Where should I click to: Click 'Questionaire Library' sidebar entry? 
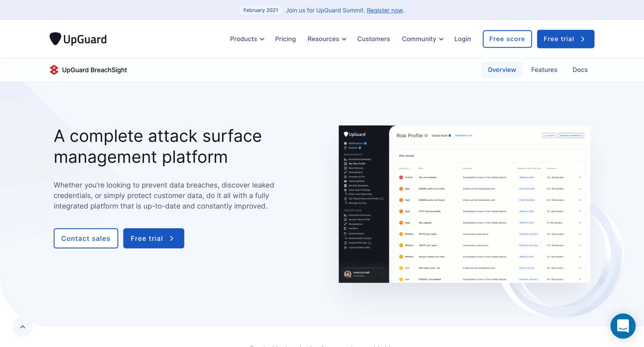coord(360,238)
